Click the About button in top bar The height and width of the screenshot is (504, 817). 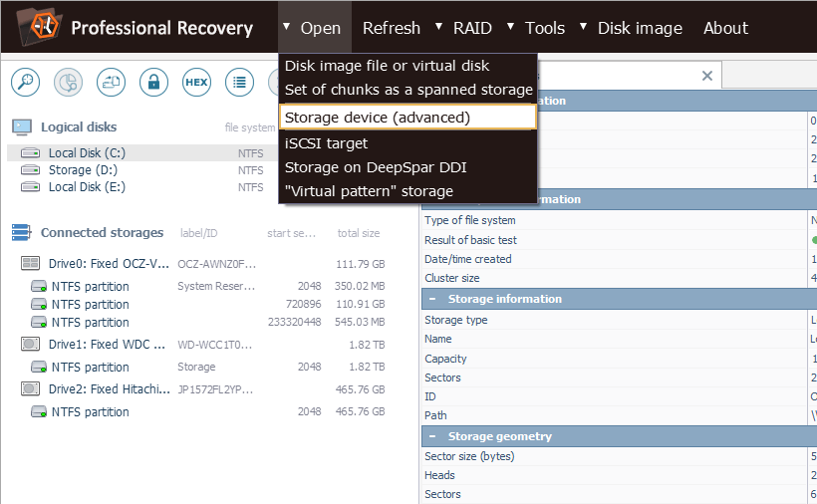point(725,28)
